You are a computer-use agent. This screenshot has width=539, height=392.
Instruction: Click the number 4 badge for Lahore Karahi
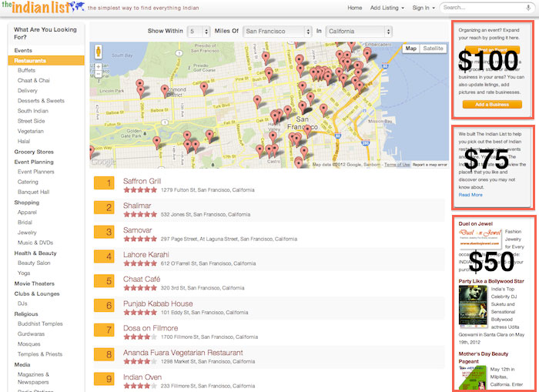pyautogui.click(x=104, y=256)
